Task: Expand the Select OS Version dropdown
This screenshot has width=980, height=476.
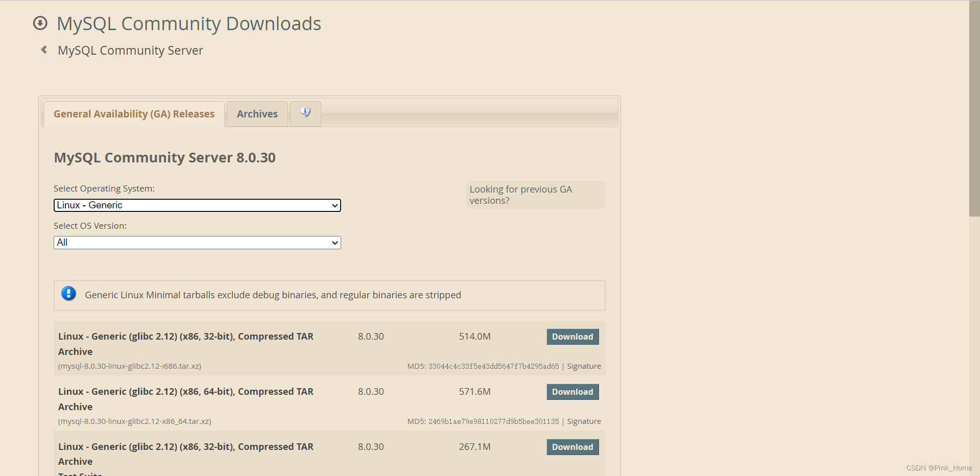Action: [197, 242]
